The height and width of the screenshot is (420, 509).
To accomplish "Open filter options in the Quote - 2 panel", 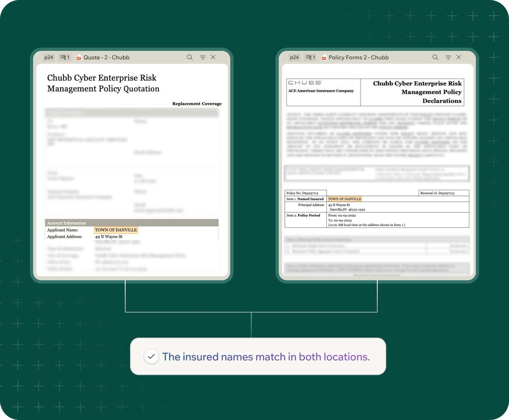I will click(202, 57).
